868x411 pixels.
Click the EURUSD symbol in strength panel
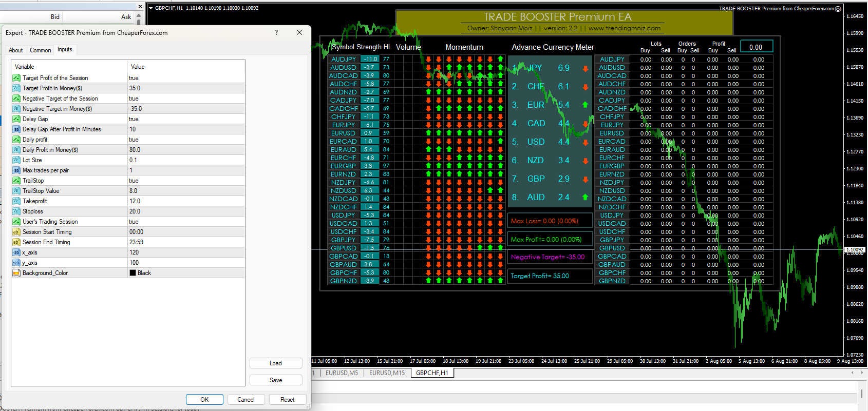pyautogui.click(x=343, y=133)
